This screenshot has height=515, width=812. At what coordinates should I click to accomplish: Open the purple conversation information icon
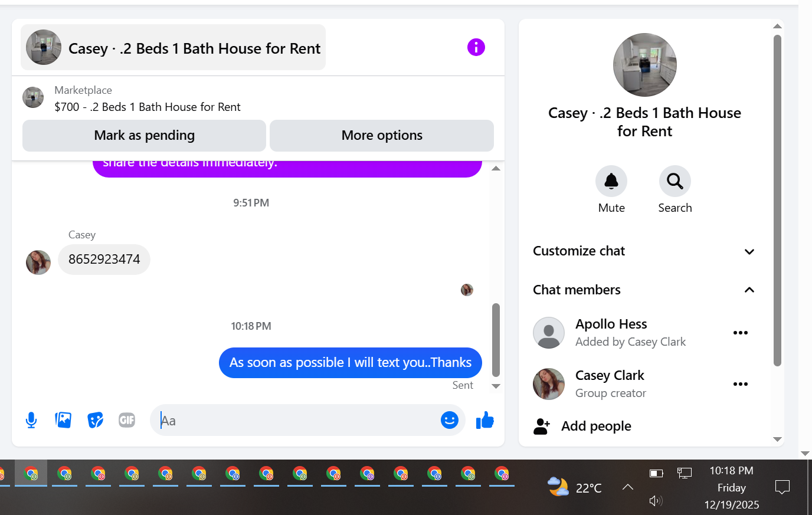point(476,47)
